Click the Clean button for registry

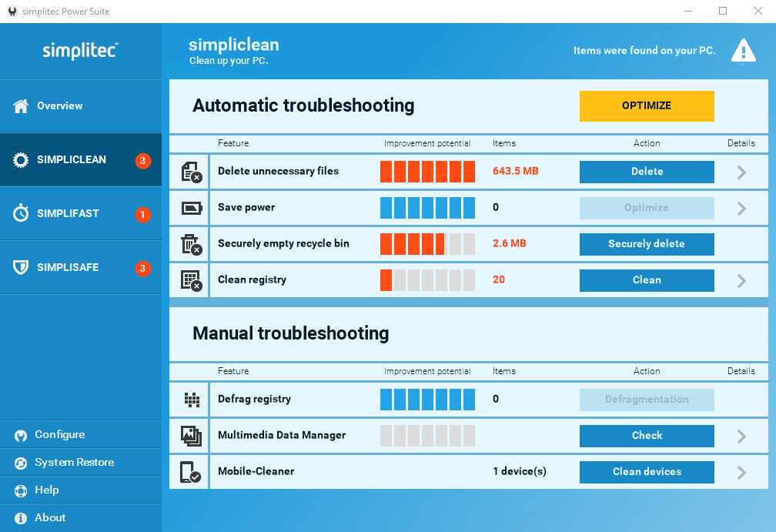pyautogui.click(x=647, y=280)
